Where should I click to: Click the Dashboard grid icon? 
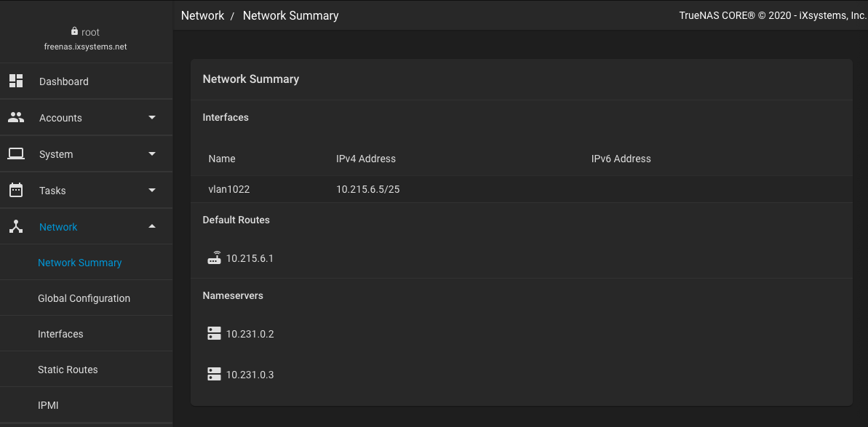click(x=16, y=81)
